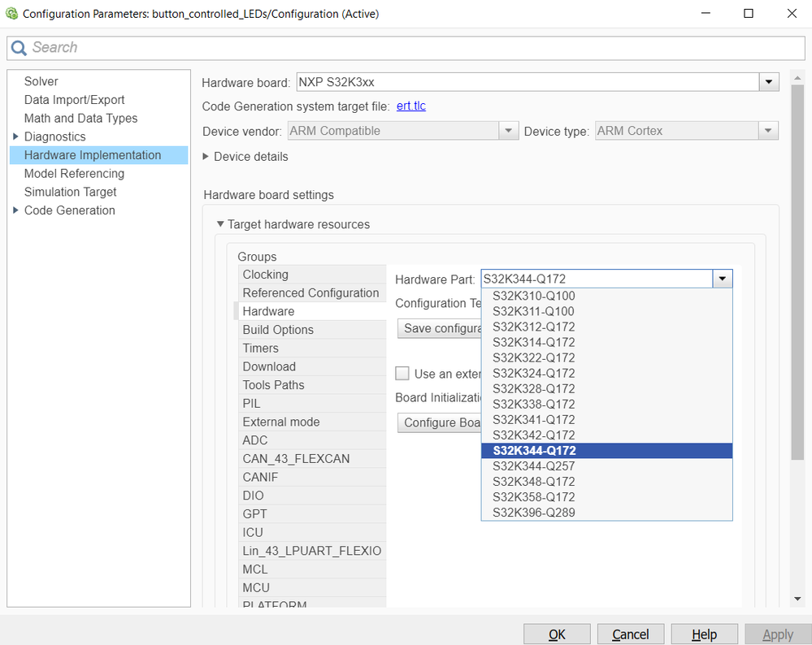The height and width of the screenshot is (645, 812).
Task: Click the search magnifier icon
Action: (19, 48)
